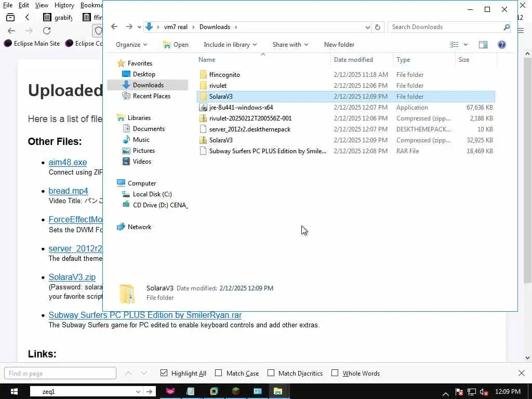
Task: Open Local Disk (C:)
Action: click(x=152, y=194)
